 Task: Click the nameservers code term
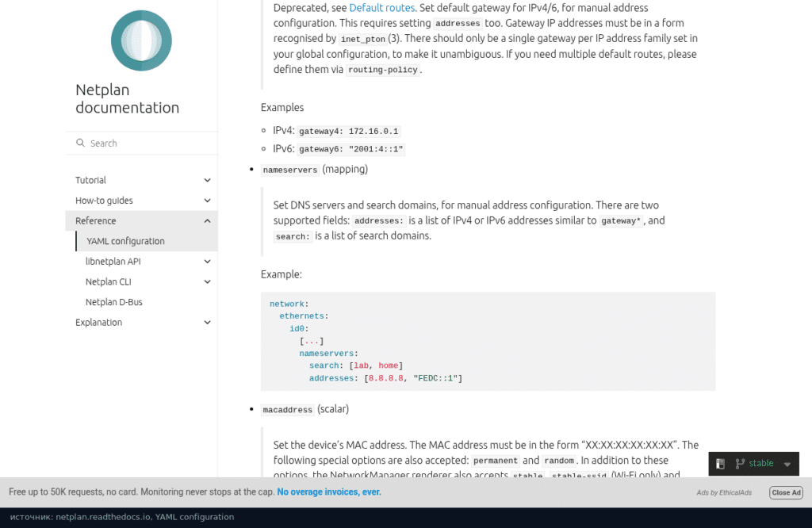click(x=290, y=170)
